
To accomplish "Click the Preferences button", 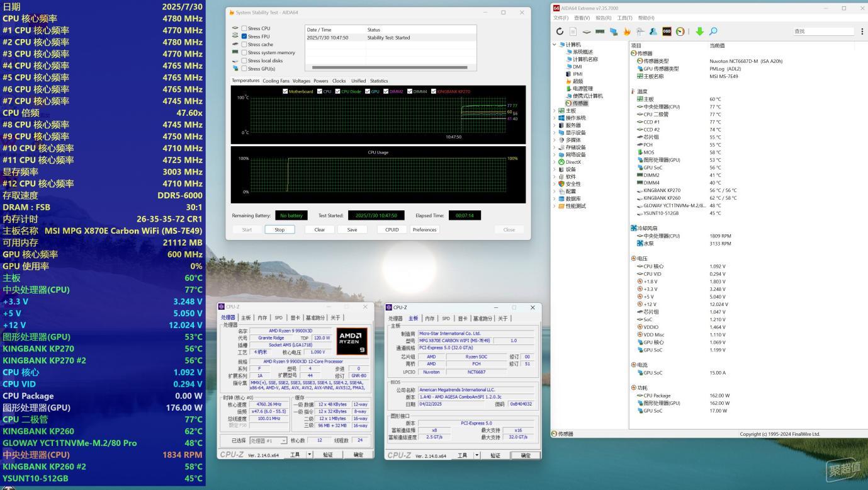I will [424, 230].
